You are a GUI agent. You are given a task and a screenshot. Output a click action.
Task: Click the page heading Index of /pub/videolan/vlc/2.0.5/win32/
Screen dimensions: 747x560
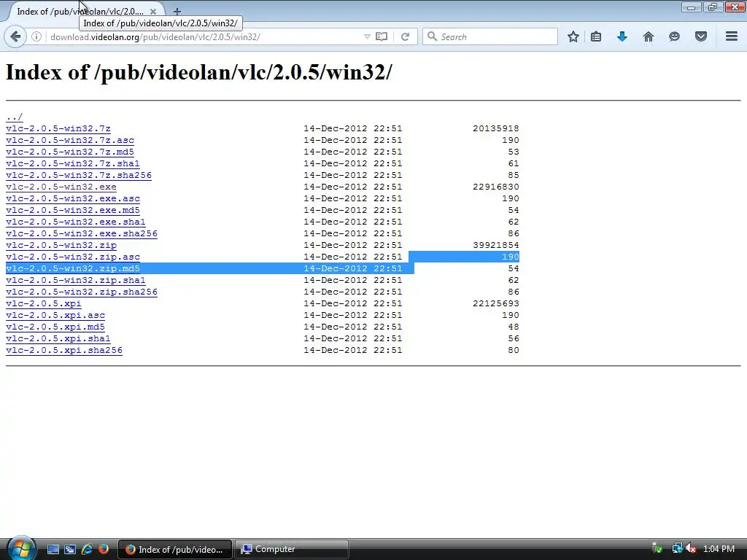point(199,72)
